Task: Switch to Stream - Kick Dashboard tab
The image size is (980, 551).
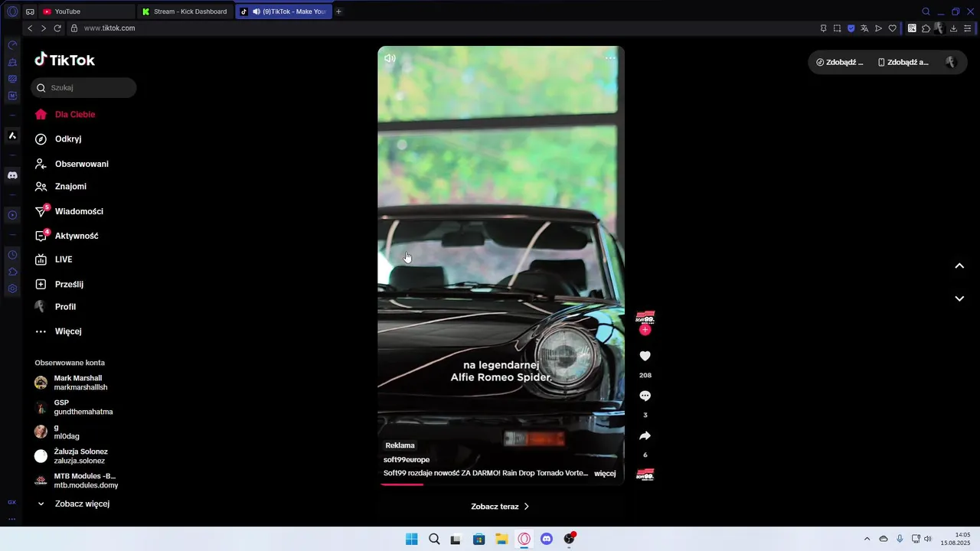Action: click(185, 11)
